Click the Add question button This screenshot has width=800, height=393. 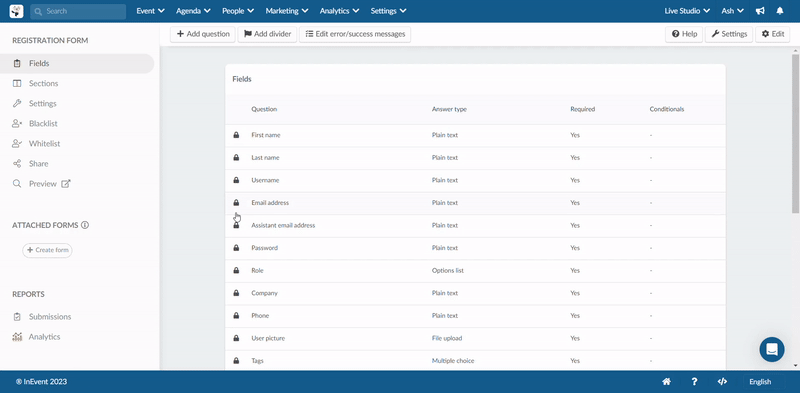203,34
